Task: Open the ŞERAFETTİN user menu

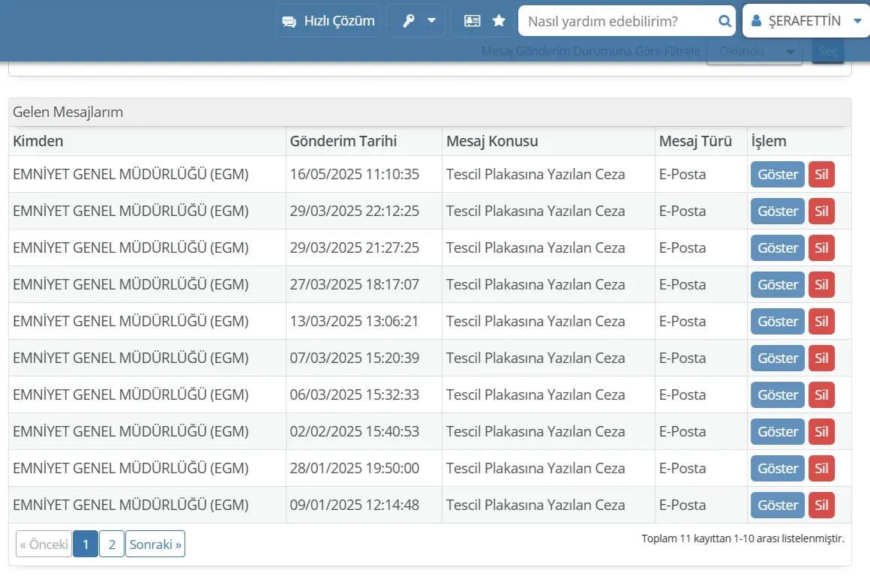Action: [x=806, y=21]
